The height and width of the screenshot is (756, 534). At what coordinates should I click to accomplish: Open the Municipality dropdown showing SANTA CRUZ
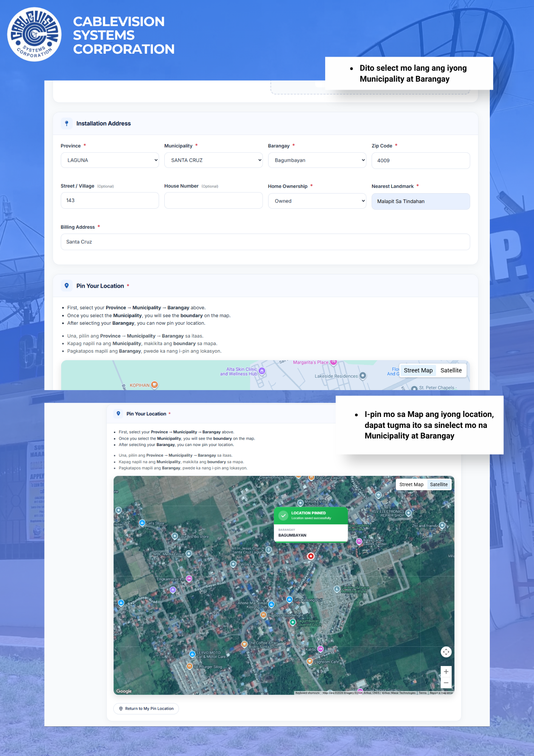pyautogui.click(x=213, y=160)
